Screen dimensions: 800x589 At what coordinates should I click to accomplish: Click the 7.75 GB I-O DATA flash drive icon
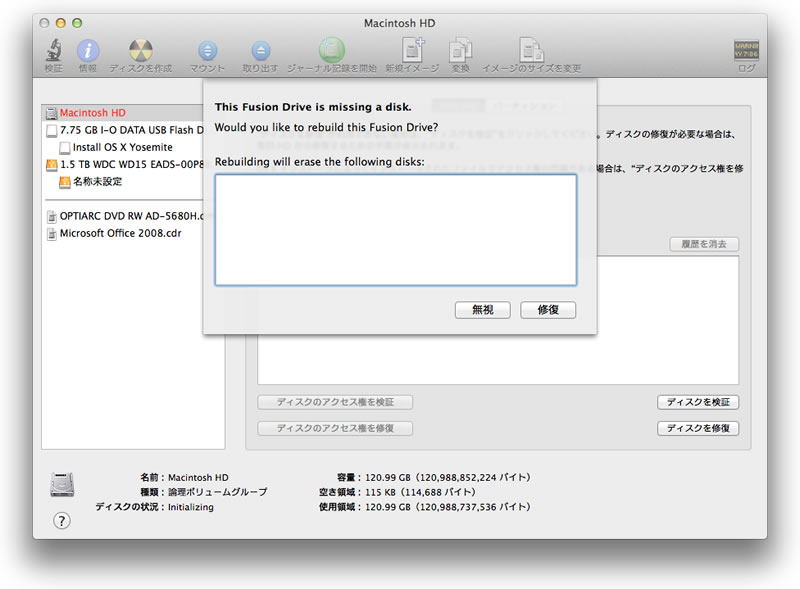click(52, 130)
